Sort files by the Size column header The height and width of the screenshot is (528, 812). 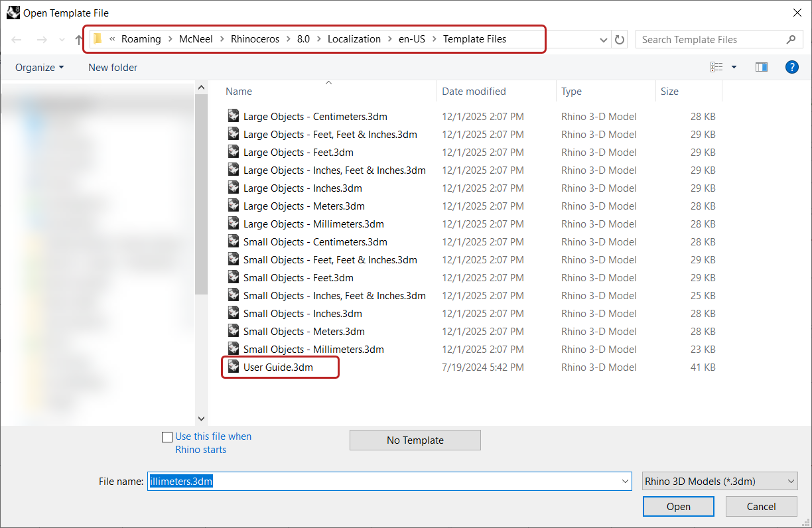[x=669, y=92]
